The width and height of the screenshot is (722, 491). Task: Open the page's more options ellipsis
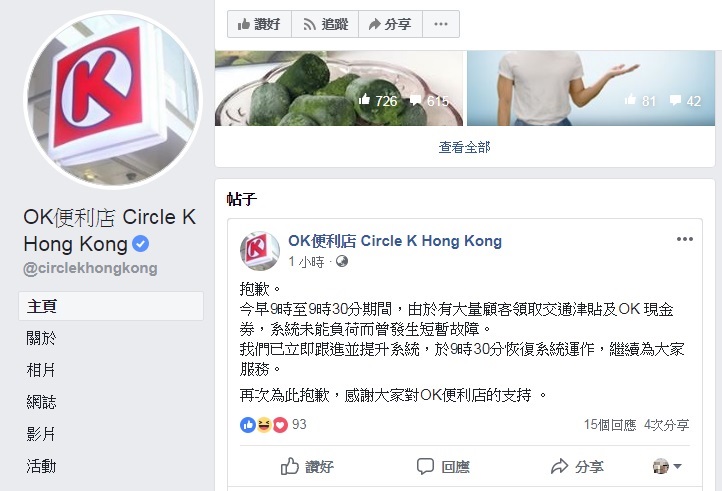point(441,24)
